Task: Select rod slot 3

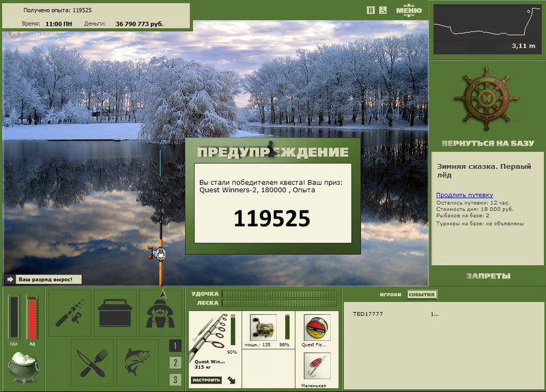Action: click(x=175, y=380)
